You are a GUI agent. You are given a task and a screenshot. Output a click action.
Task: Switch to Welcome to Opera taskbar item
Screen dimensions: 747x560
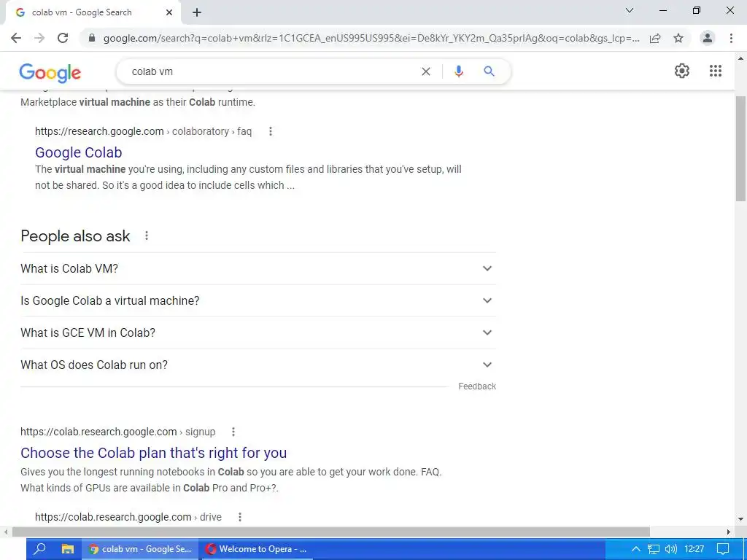pos(256,549)
